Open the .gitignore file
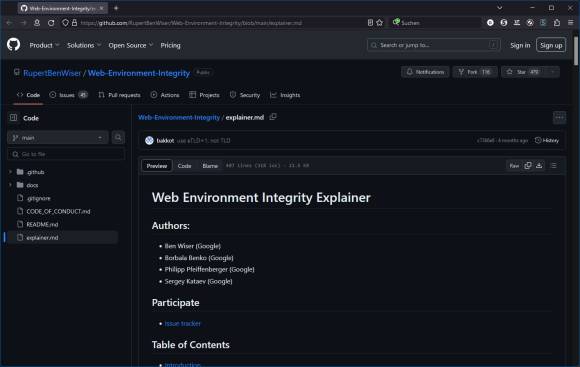Viewport: 580px width, 367px height. [x=38, y=198]
